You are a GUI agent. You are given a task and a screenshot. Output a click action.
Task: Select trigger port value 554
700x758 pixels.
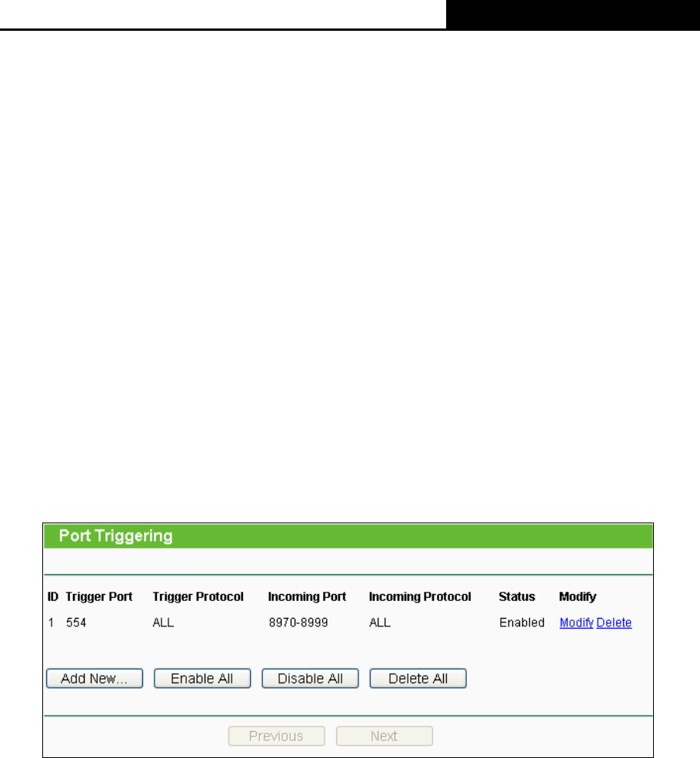pos(76,623)
